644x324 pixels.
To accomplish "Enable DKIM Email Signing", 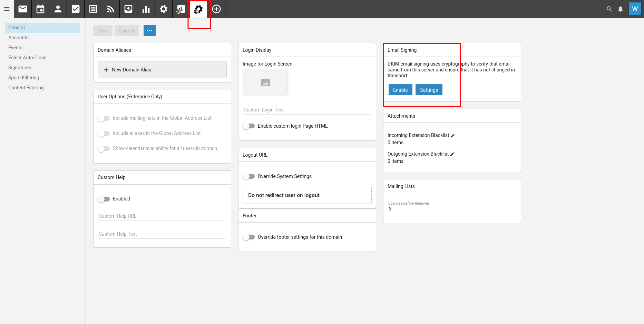I will click(x=400, y=90).
